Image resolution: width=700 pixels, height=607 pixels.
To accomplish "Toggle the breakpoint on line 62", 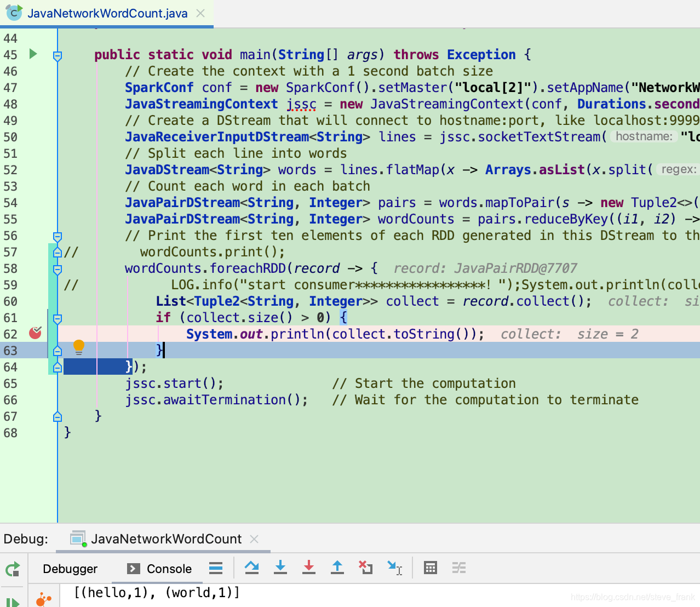I will [35, 333].
